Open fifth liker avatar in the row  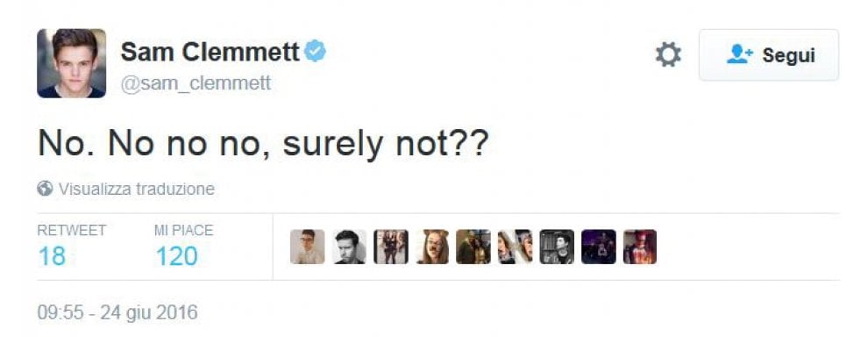point(473,247)
